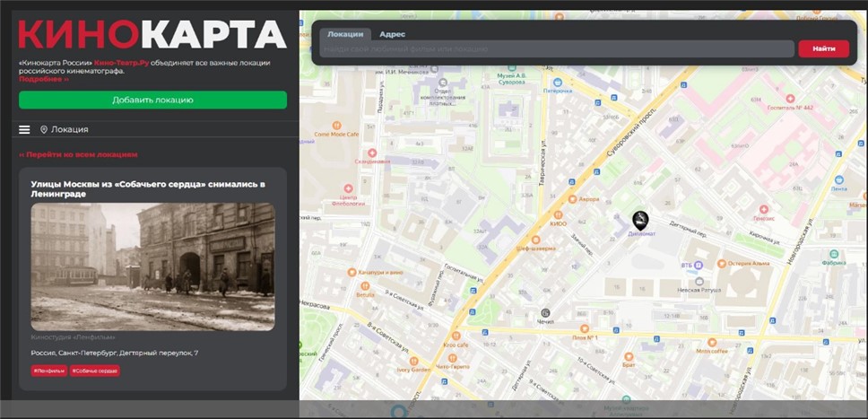Viewport: 868px width, 419px height.
Task: Click the КИDO restaurant icon on map
Action: click(x=558, y=214)
